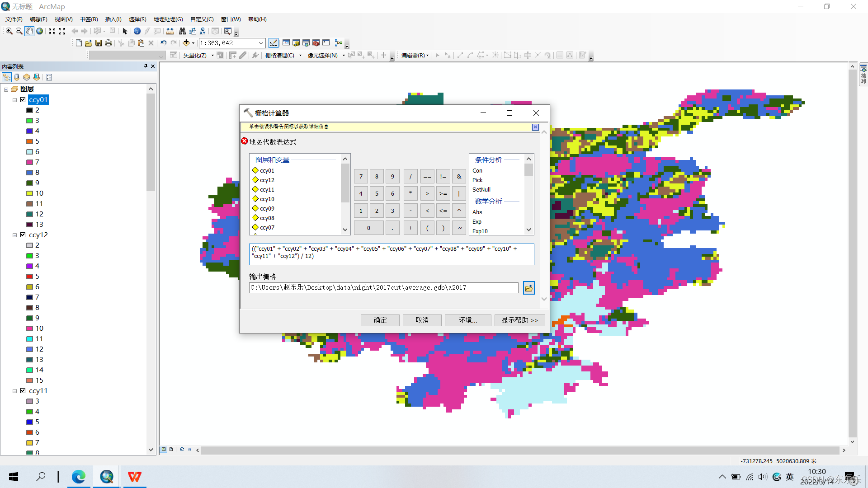Click the Add Data button

[x=186, y=43]
